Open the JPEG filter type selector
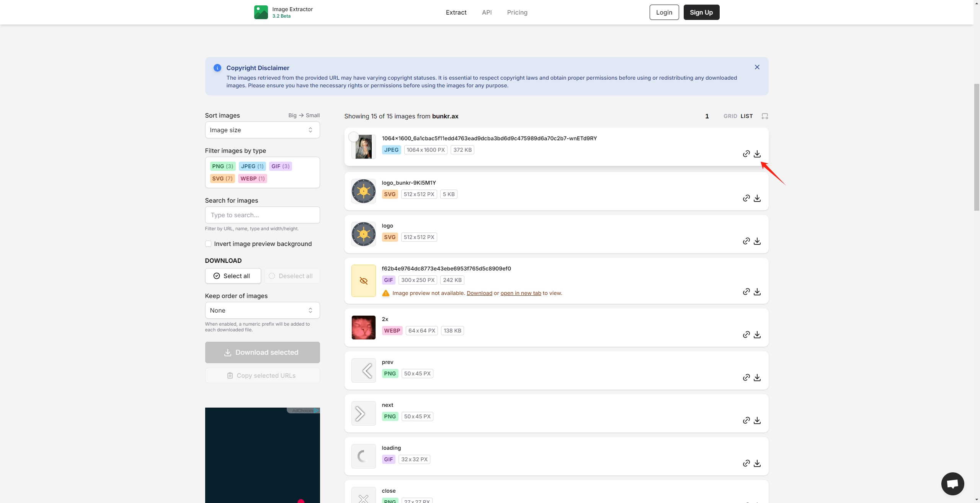 point(252,166)
